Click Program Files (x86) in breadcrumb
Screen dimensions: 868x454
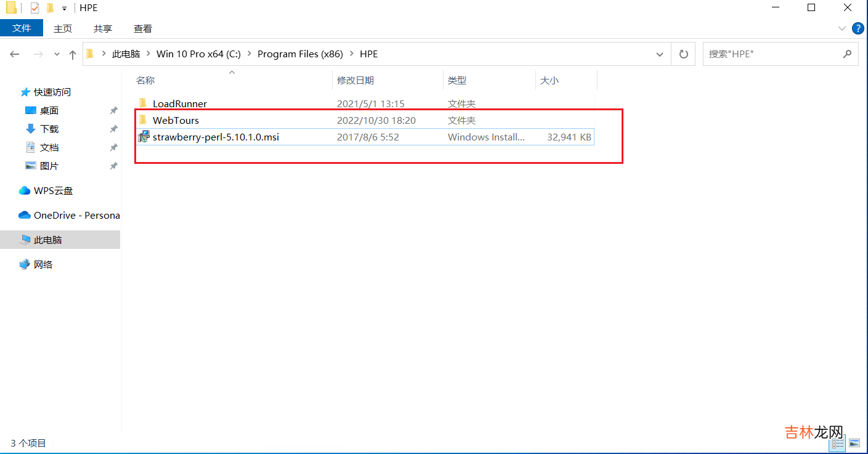300,54
